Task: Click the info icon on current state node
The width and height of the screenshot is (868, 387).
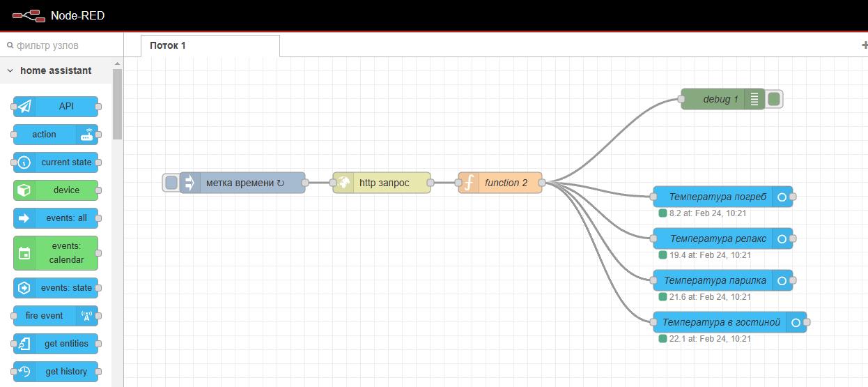Action: (24, 162)
